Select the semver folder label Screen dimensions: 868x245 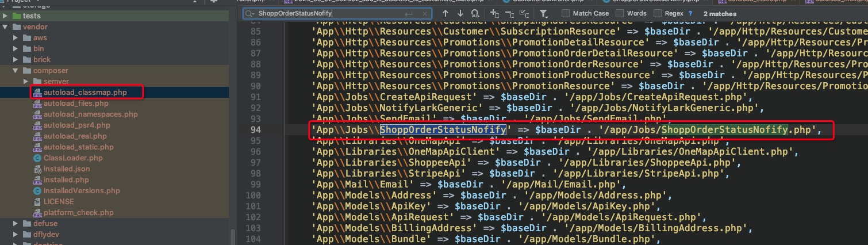[x=56, y=82]
